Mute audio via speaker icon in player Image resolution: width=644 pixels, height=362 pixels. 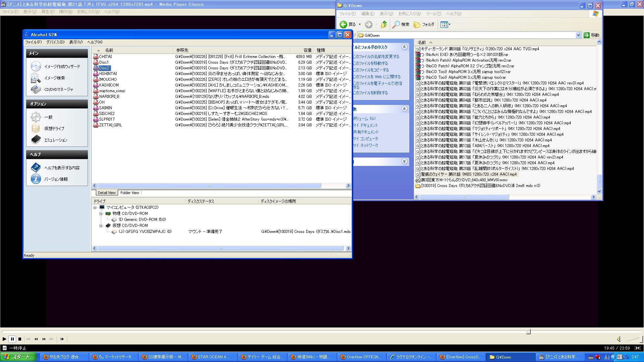tap(619, 339)
